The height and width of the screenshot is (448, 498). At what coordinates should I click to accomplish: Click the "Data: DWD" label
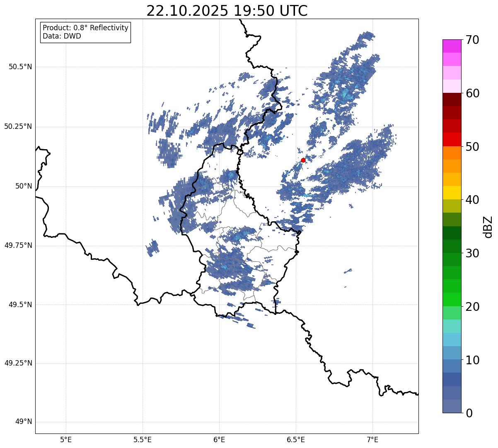tap(62, 36)
